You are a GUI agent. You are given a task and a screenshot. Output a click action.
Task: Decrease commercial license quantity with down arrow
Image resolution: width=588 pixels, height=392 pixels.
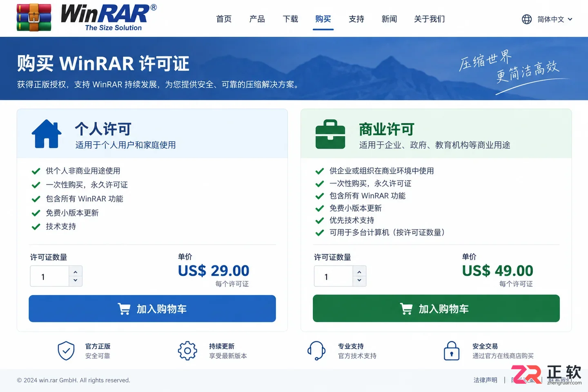coord(359,281)
